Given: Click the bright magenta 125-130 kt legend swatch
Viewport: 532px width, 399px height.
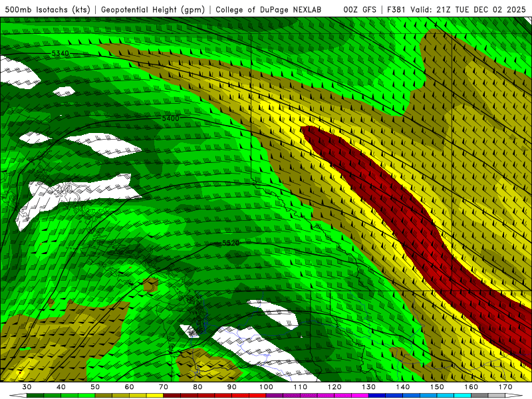Looking at the screenshot, I should click(360, 396).
